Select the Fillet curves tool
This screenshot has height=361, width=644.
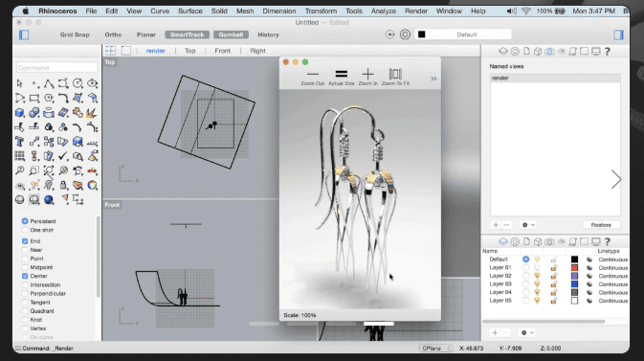coord(63,98)
